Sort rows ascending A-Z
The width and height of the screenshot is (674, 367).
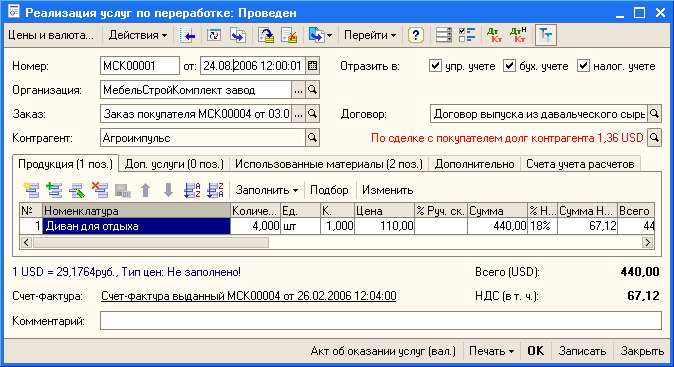(192, 190)
